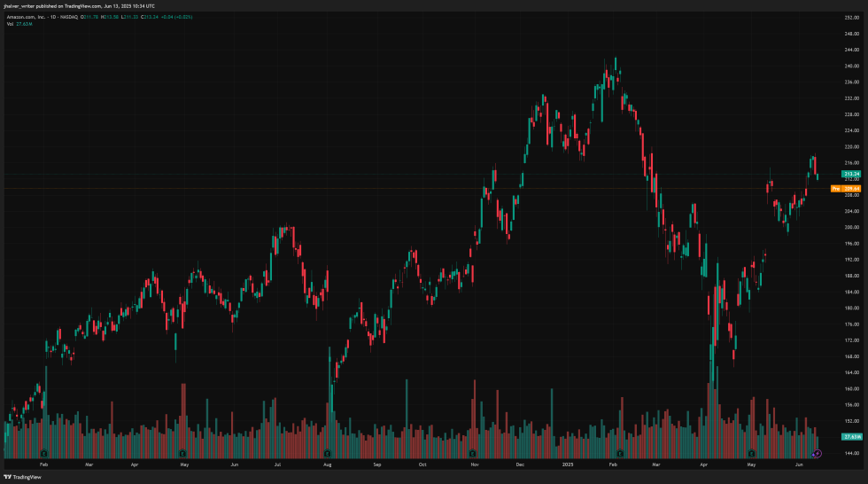Click the 144.00 price axis label
868x484 pixels.
851,453
